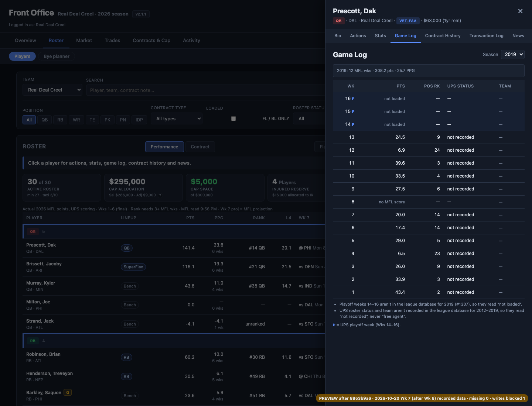Open the Transaction Log tab
Image resolution: width=532 pixels, height=406 pixels.
(486, 36)
